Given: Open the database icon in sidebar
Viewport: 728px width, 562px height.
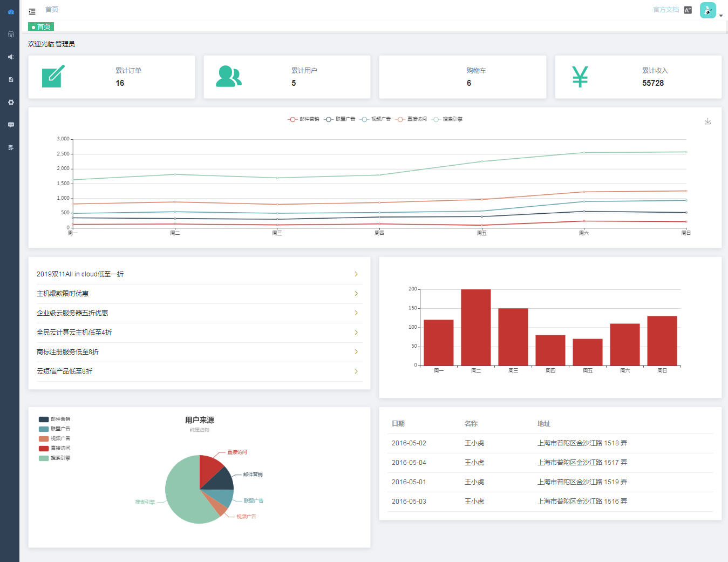Looking at the screenshot, I should [x=11, y=147].
